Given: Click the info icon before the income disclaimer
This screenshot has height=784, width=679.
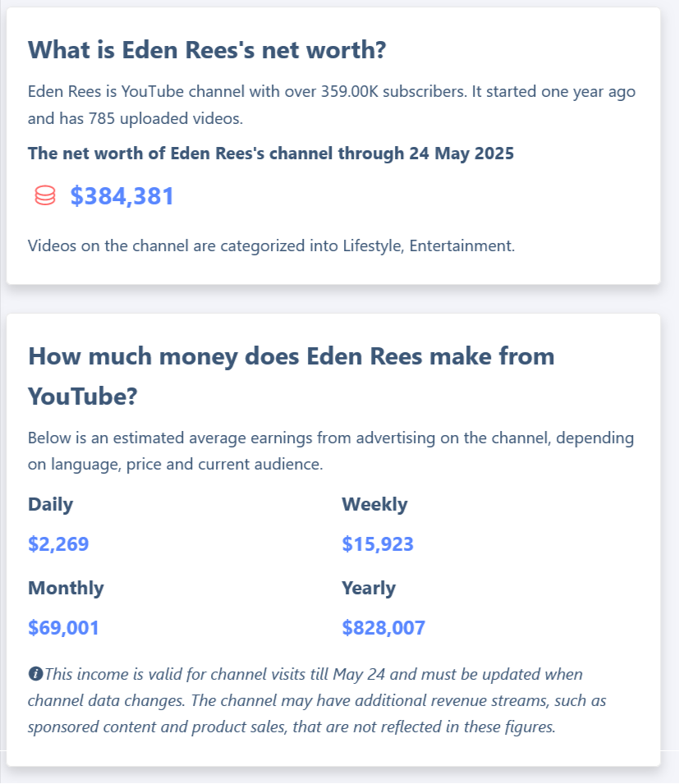Looking at the screenshot, I should [x=35, y=674].
